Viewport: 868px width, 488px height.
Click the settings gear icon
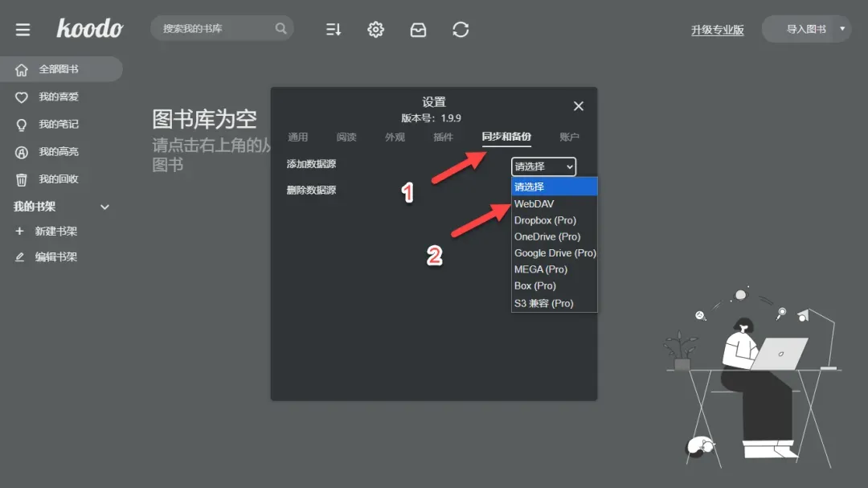click(375, 29)
